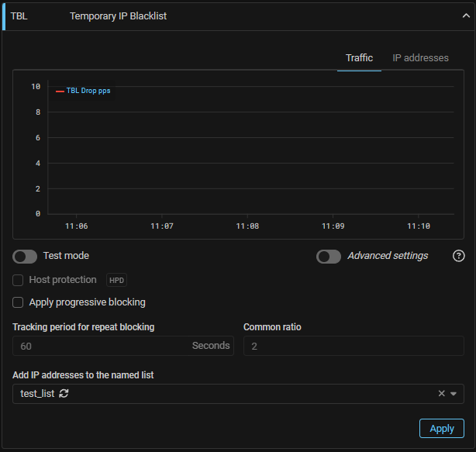Screen dimensions: 476x452
Task: Switch to the Traffic tab
Action: click(359, 58)
